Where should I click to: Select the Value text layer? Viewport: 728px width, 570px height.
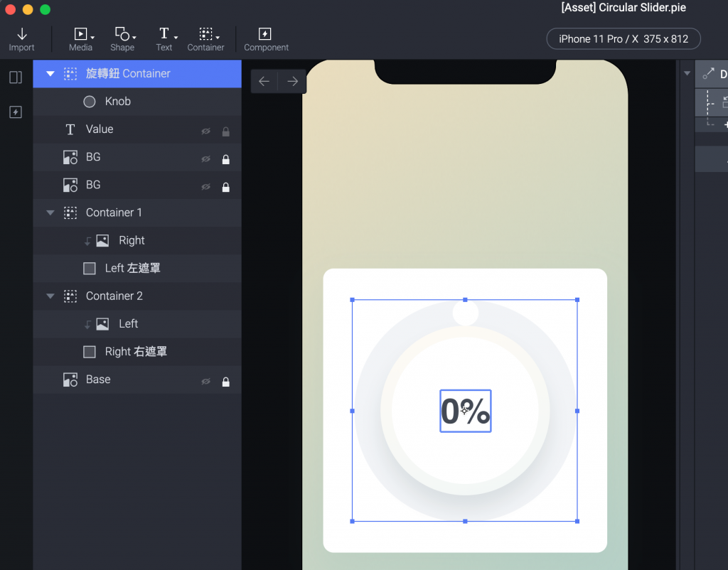tap(137, 129)
